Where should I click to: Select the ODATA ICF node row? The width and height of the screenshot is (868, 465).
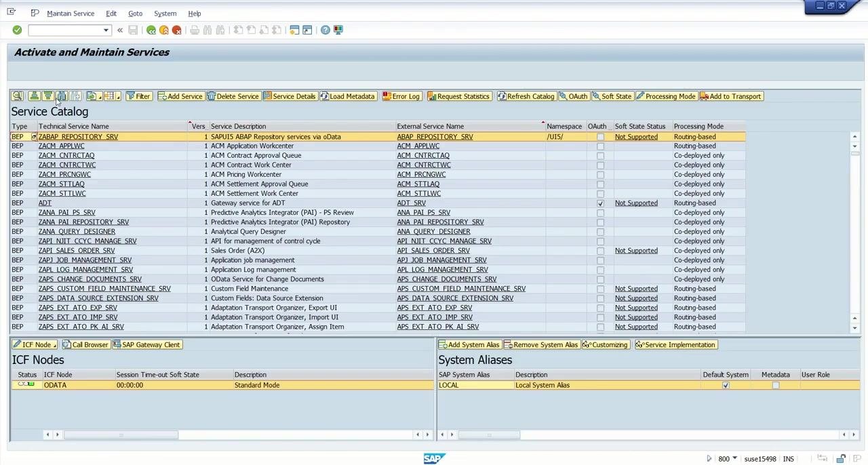click(222, 385)
